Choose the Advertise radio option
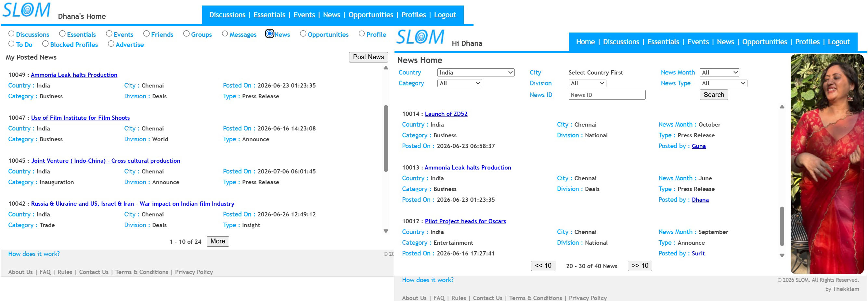The height and width of the screenshot is (301, 868). 111,44
